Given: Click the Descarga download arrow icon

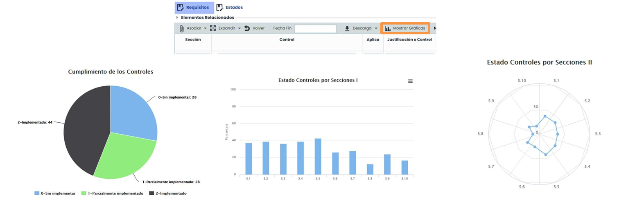Looking at the screenshot, I should click(x=347, y=29).
